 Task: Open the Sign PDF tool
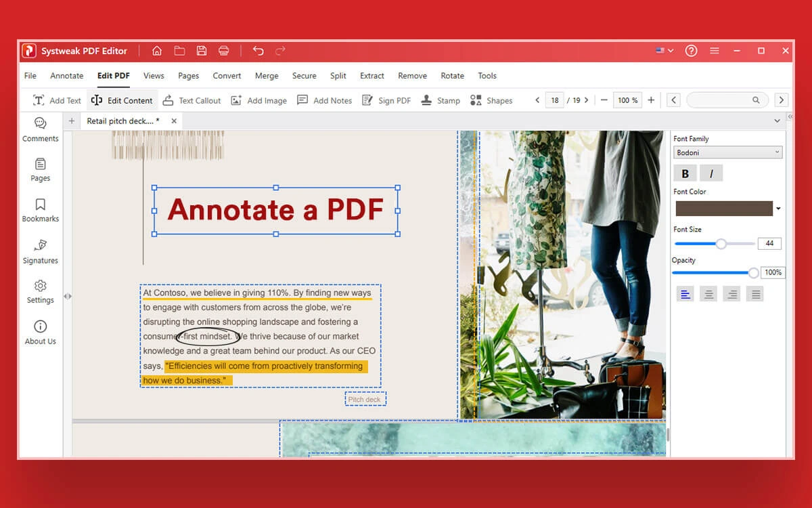point(386,100)
